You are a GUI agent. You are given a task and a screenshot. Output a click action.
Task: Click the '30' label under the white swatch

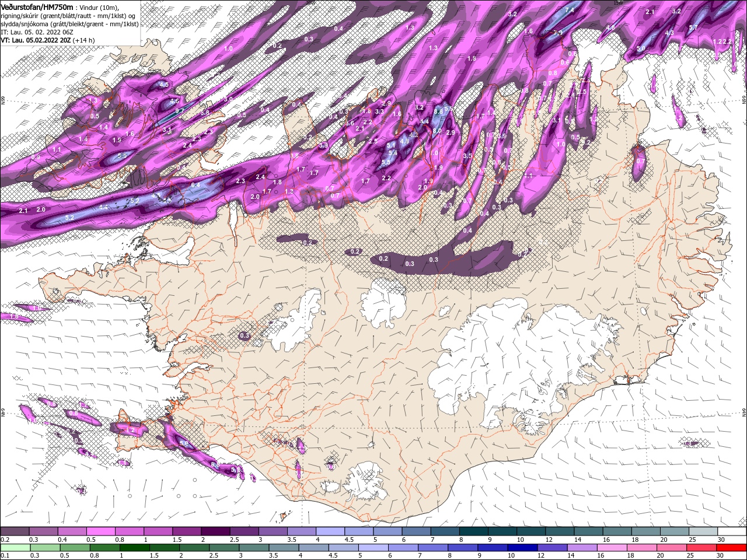[x=722, y=540]
